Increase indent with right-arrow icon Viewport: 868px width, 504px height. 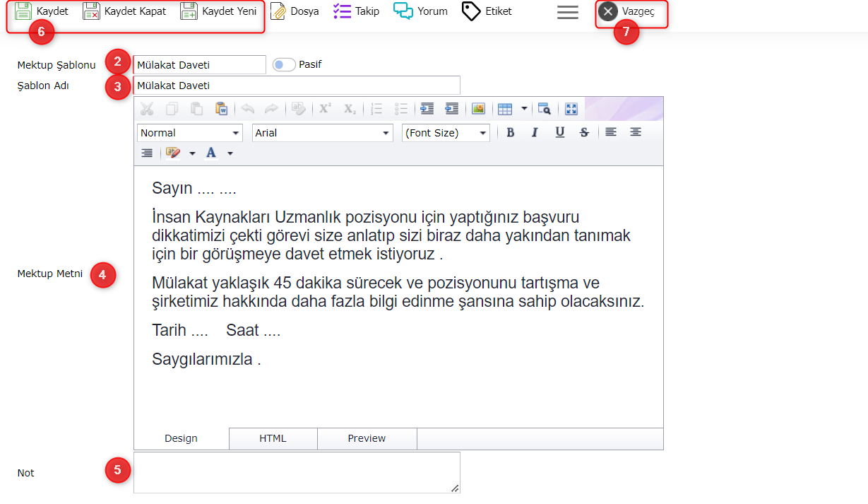pyautogui.click(x=427, y=109)
